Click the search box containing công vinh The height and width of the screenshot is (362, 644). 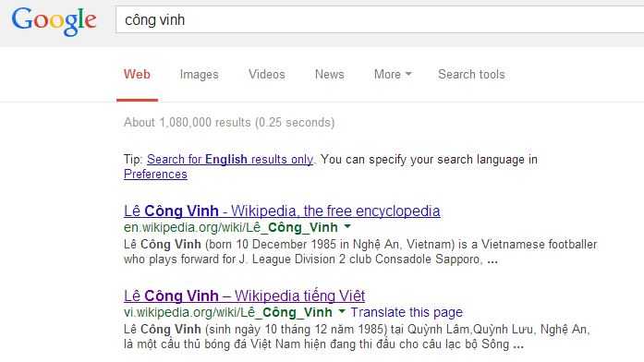click(x=380, y=19)
